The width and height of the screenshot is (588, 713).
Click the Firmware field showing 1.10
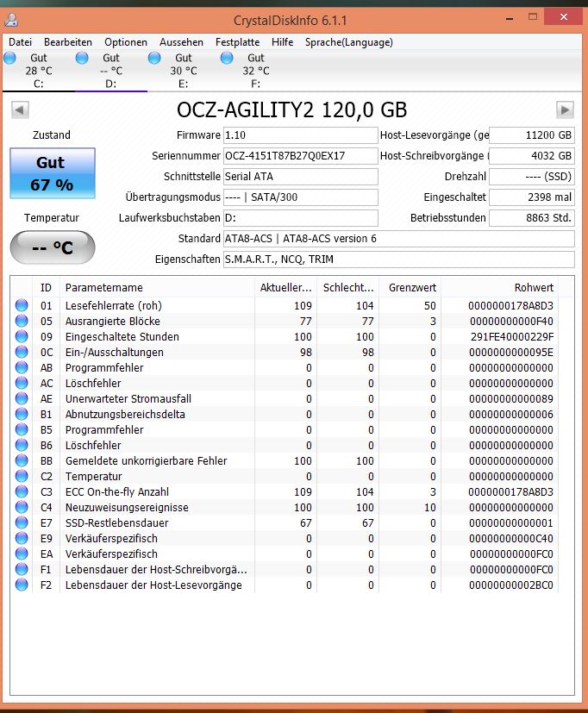301,135
